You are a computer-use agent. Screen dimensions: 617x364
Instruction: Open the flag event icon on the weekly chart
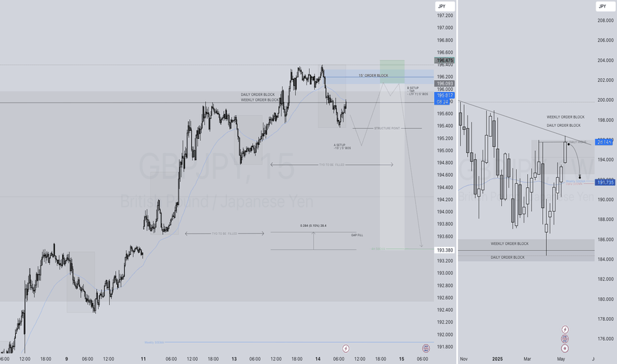coord(565,339)
